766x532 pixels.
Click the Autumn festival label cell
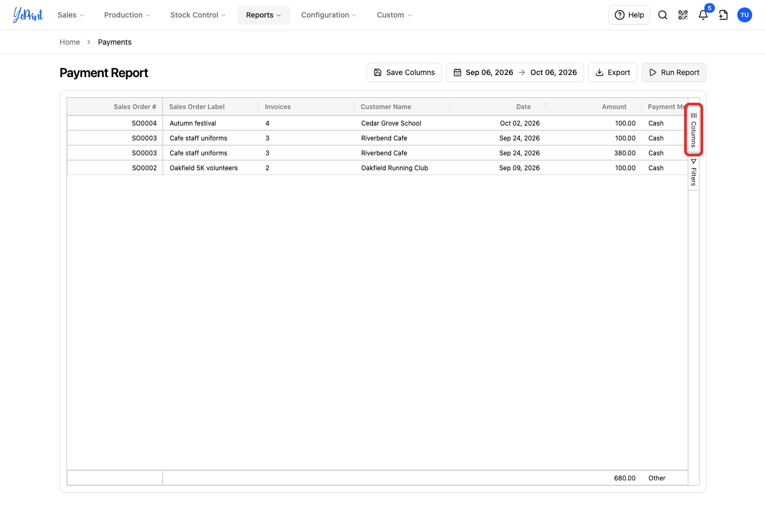[211, 123]
